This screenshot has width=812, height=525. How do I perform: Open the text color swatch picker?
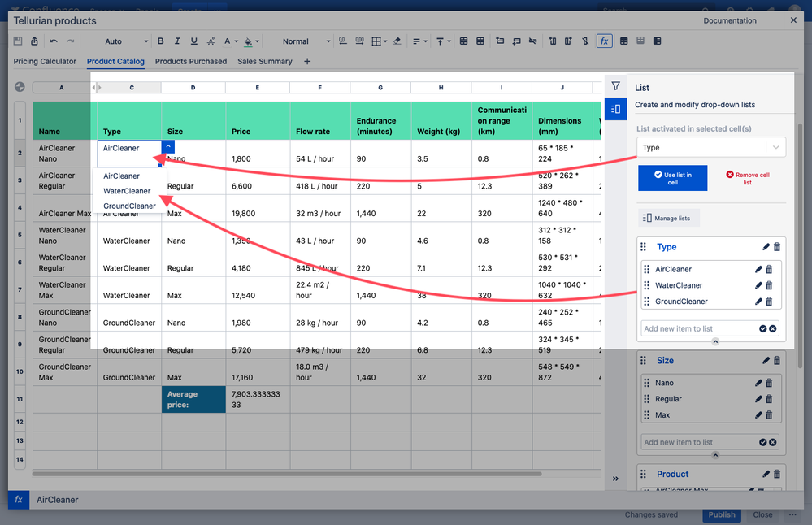pyautogui.click(x=227, y=41)
